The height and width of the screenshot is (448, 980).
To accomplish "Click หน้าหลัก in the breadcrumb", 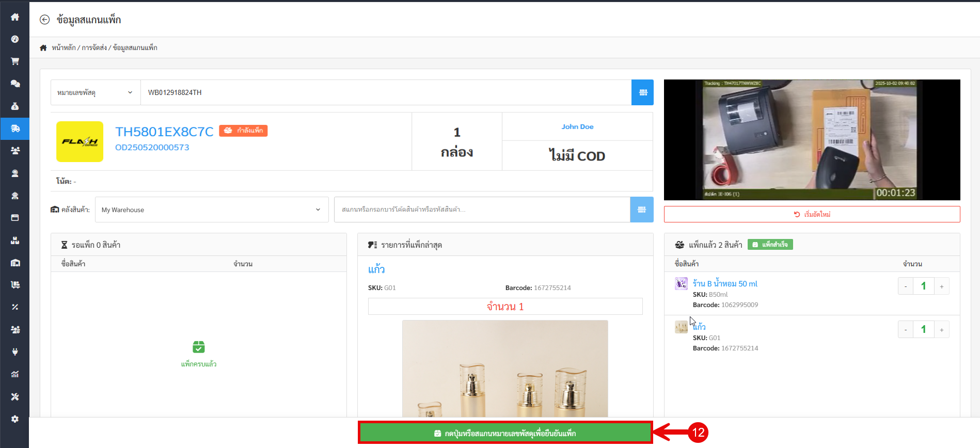I will click(x=64, y=47).
